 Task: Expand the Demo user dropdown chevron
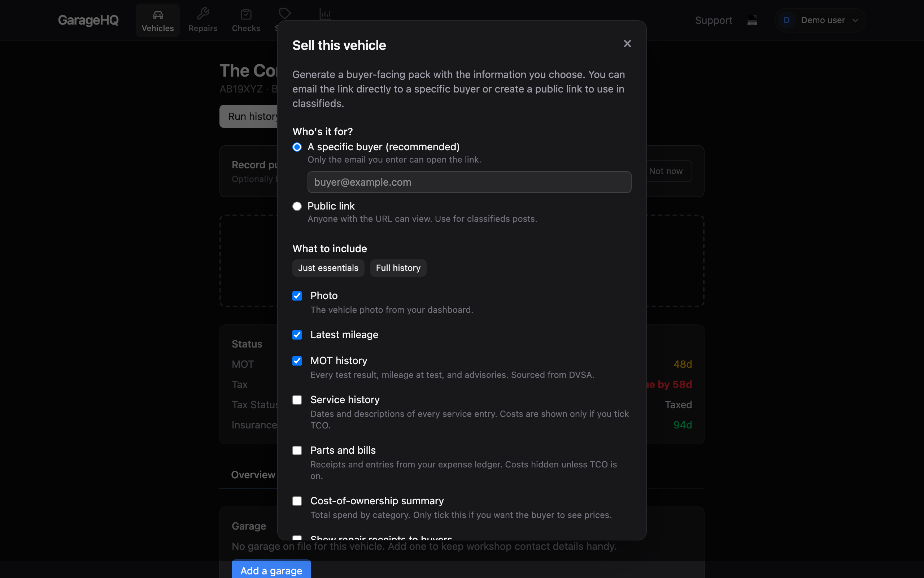coord(855,20)
